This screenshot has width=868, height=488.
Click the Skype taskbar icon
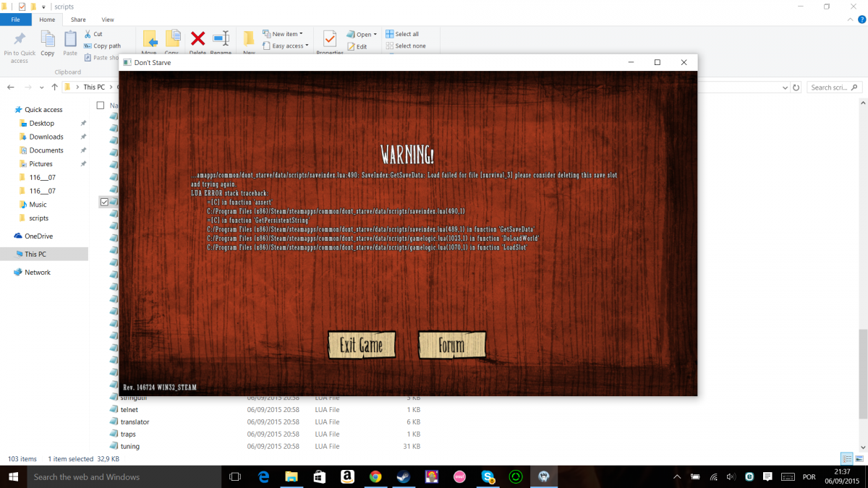(x=488, y=476)
